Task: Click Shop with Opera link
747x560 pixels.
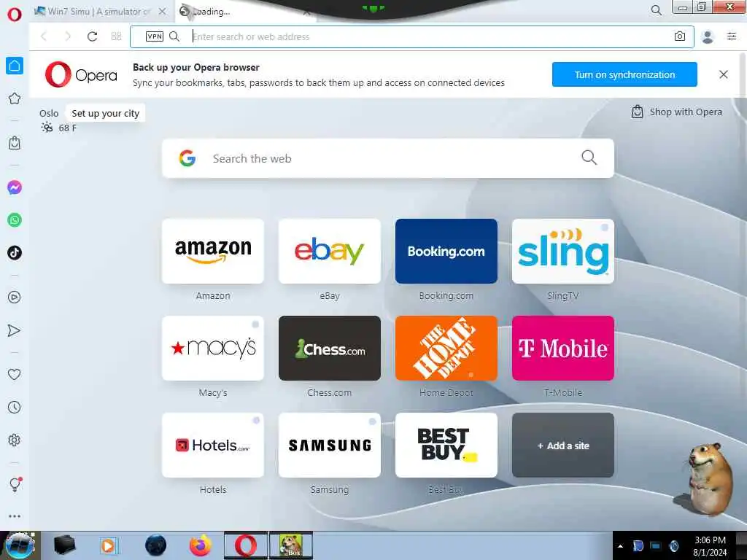Action: pyautogui.click(x=677, y=112)
